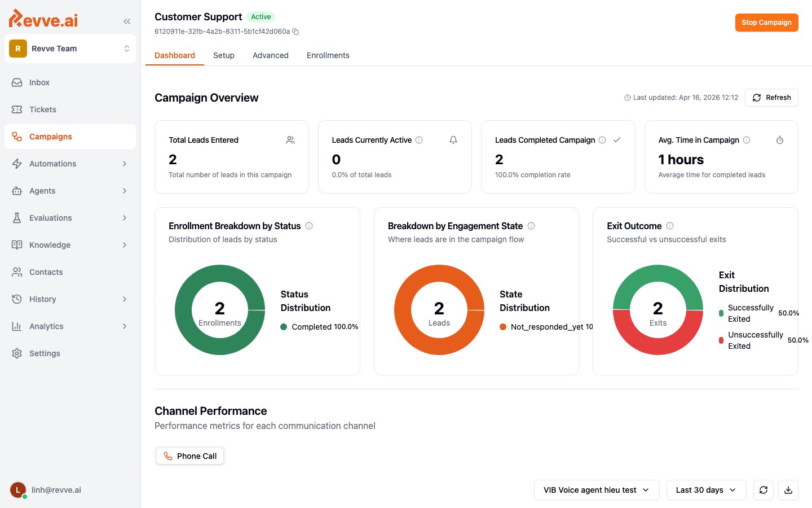Click the Analytics bar chart icon
The height and width of the screenshot is (508, 812).
[17, 326]
